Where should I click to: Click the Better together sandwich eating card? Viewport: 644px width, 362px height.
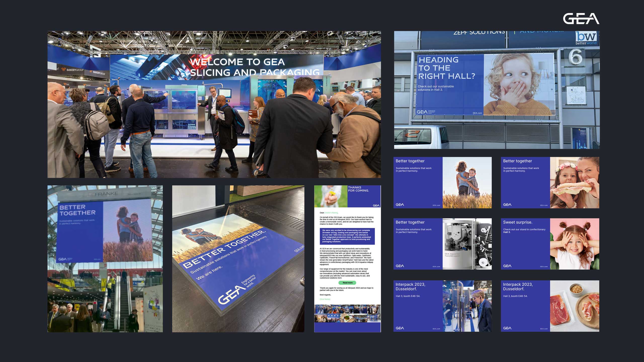tap(550, 183)
